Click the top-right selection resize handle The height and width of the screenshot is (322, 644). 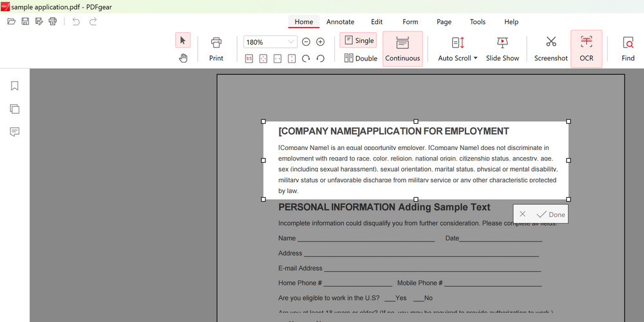[x=569, y=121]
